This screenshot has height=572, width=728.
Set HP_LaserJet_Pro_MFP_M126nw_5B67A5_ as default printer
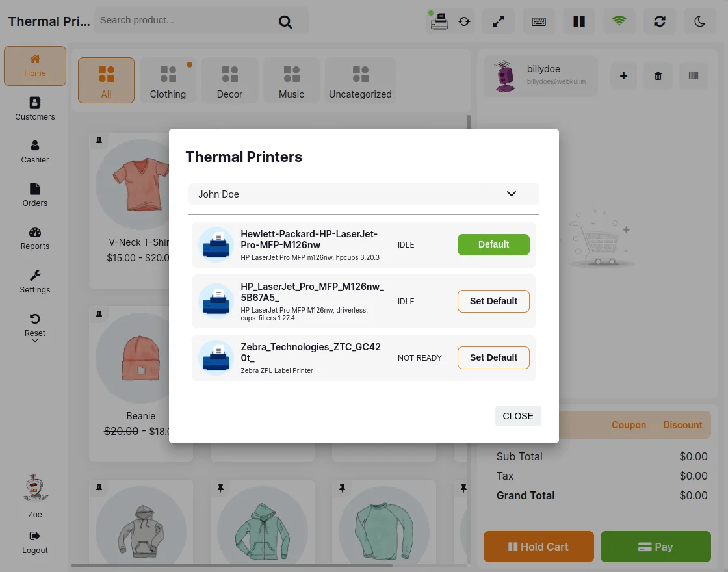pyautogui.click(x=493, y=301)
